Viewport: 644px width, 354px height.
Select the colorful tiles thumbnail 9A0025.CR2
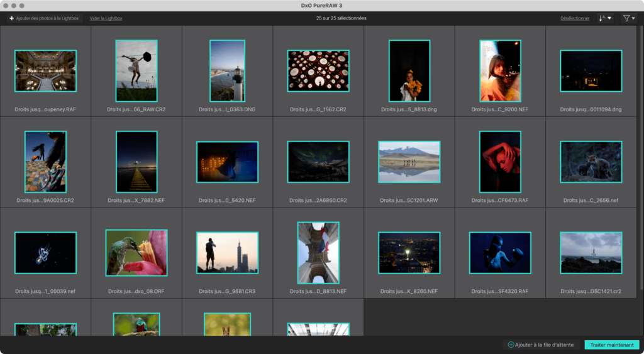pos(45,162)
